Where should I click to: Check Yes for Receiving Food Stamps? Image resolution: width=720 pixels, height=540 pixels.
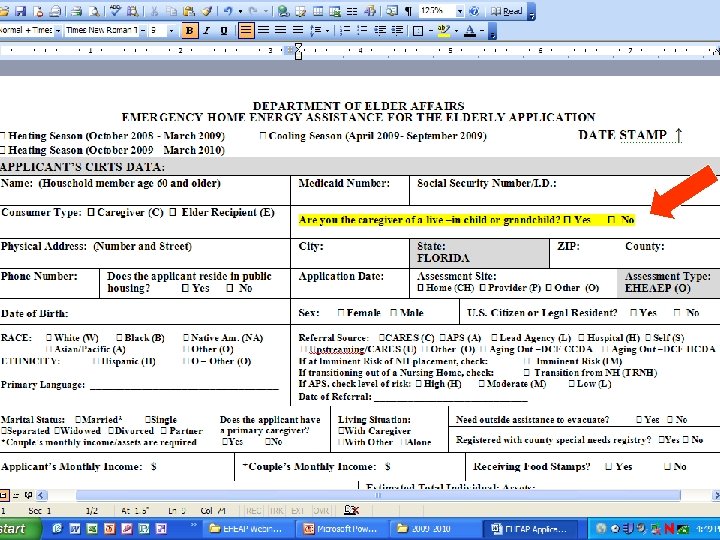609,467
